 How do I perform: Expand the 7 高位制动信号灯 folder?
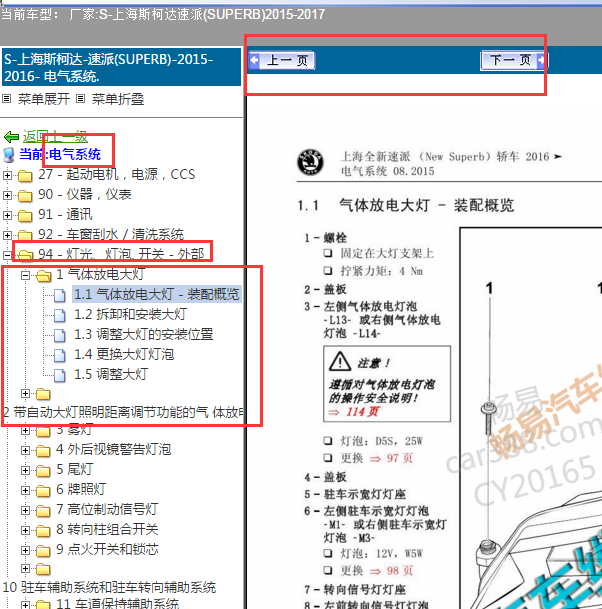coord(25,510)
